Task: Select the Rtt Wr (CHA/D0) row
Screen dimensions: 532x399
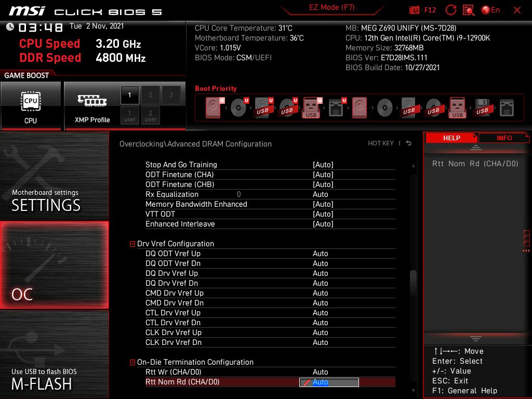Action: 270,372
